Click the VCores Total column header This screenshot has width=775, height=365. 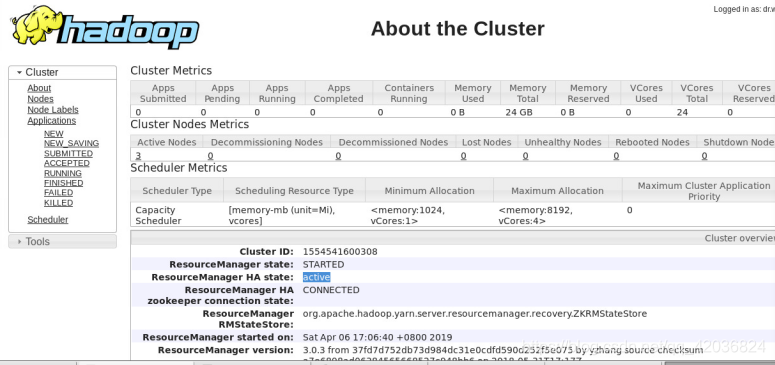pos(697,93)
